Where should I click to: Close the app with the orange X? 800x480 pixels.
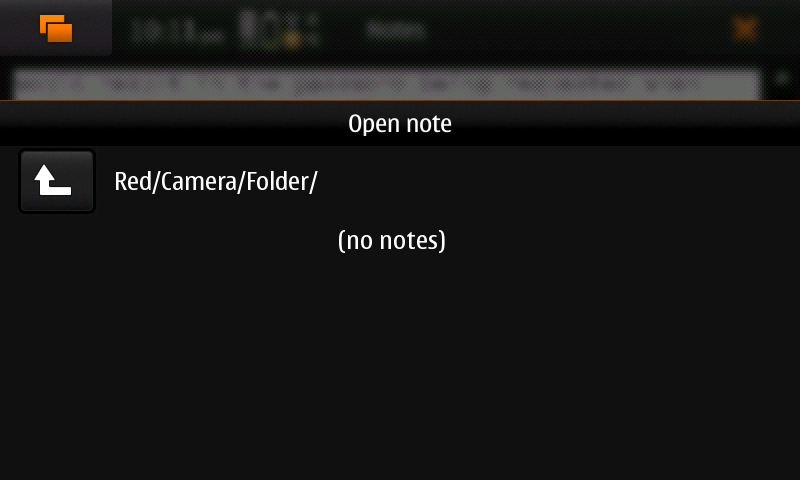[745, 30]
